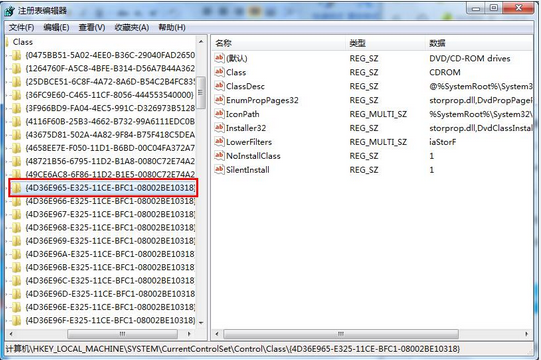Select key {4D36E96B-E325-11CE-BFC1-08002BE10318}
This screenshot has height=360, width=541.
[110, 267]
